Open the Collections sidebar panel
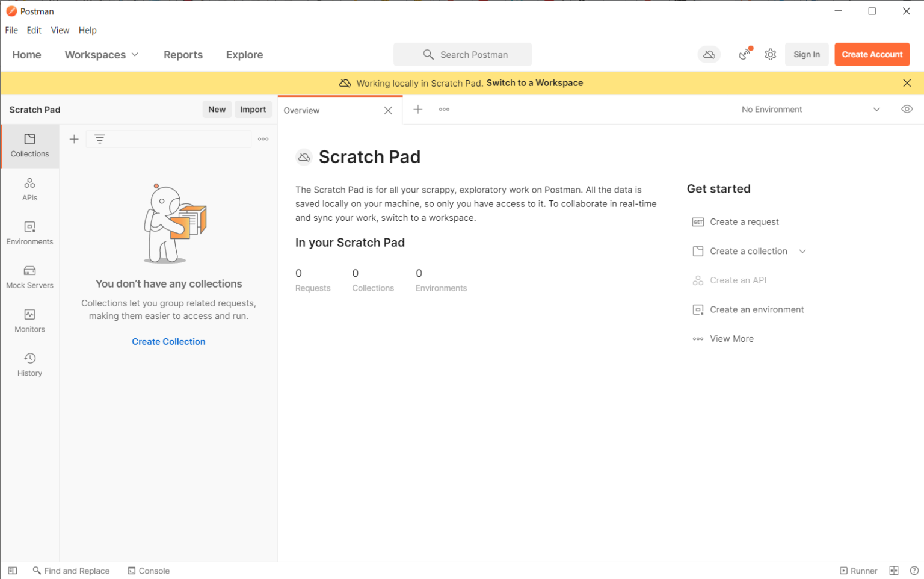924x579 pixels. click(29, 146)
